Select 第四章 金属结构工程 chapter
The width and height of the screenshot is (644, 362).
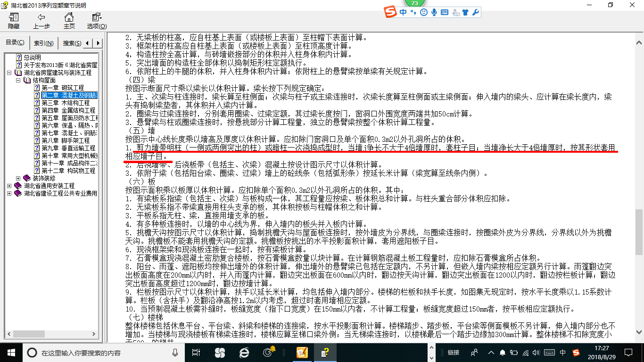point(68,110)
